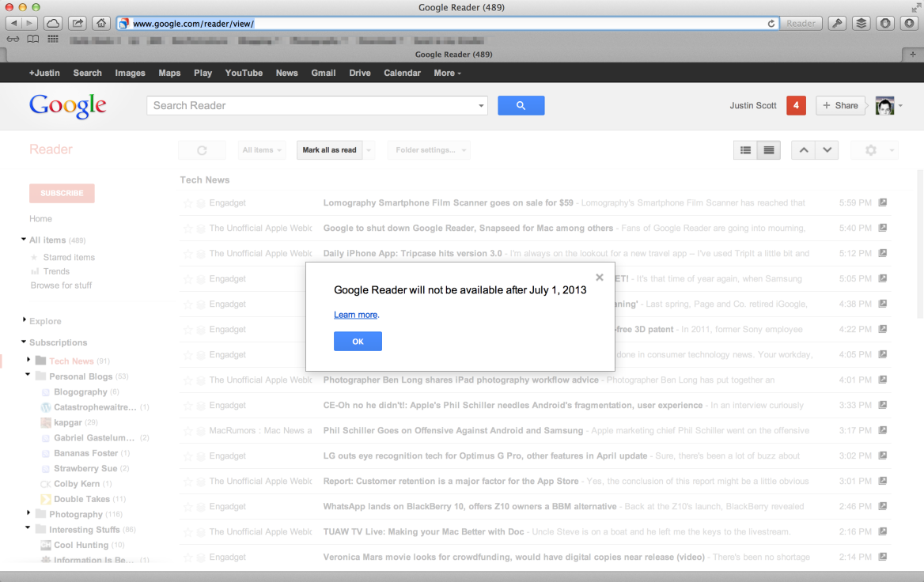The height and width of the screenshot is (582, 924).
Task: Go to previous item arrow
Action: click(804, 150)
